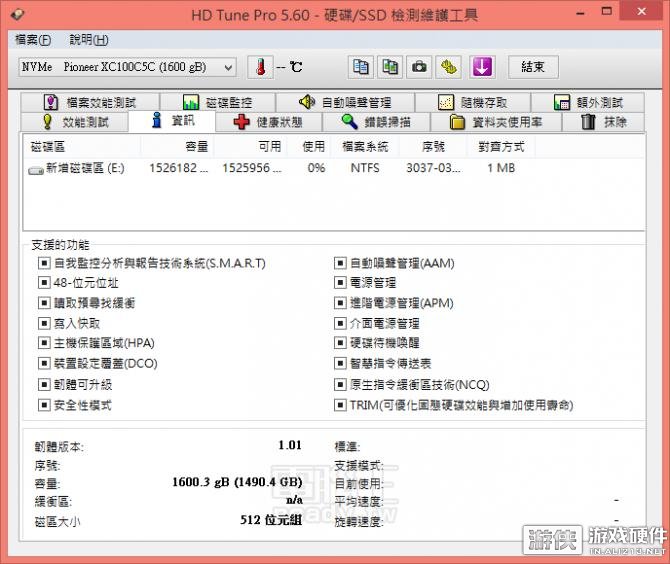
Task: Sort by the 可用 column header
Action: pos(251,147)
